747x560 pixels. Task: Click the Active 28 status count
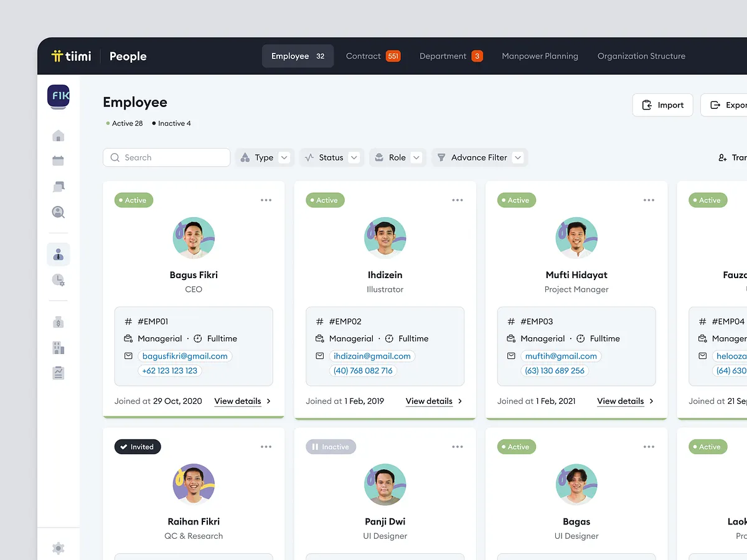click(125, 123)
